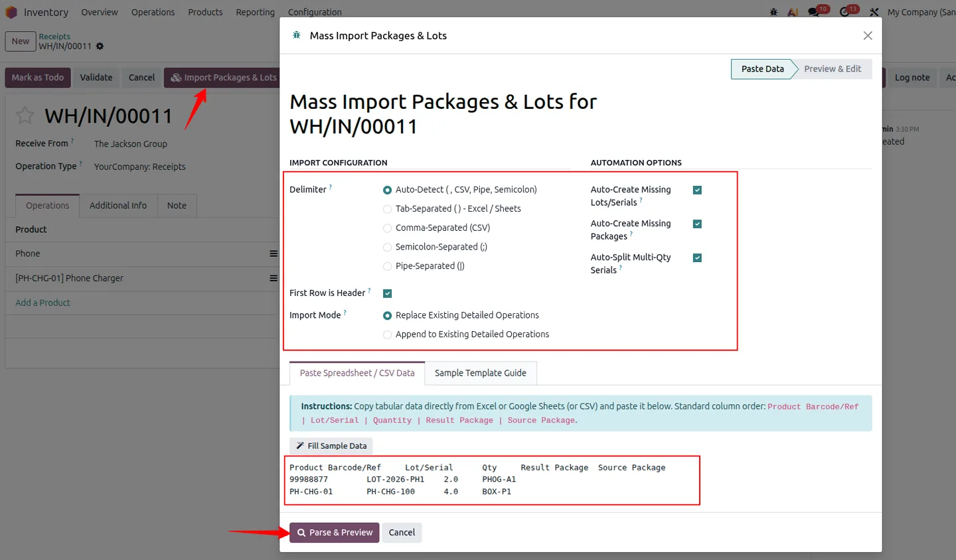Open the Note tab on the receipt
The width and height of the screenshot is (956, 560).
[177, 206]
